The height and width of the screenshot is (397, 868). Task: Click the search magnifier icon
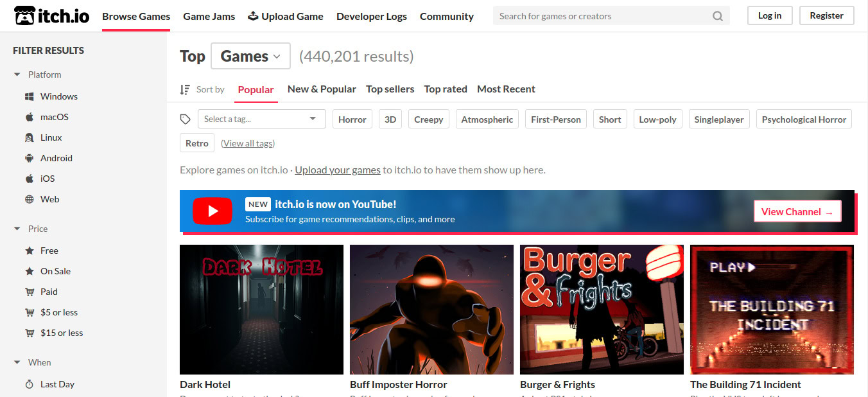pos(718,16)
